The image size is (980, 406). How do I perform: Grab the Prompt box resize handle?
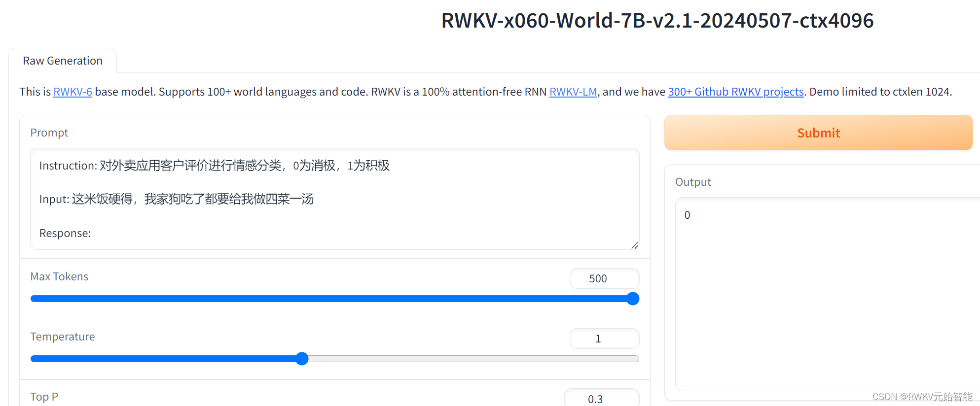635,245
